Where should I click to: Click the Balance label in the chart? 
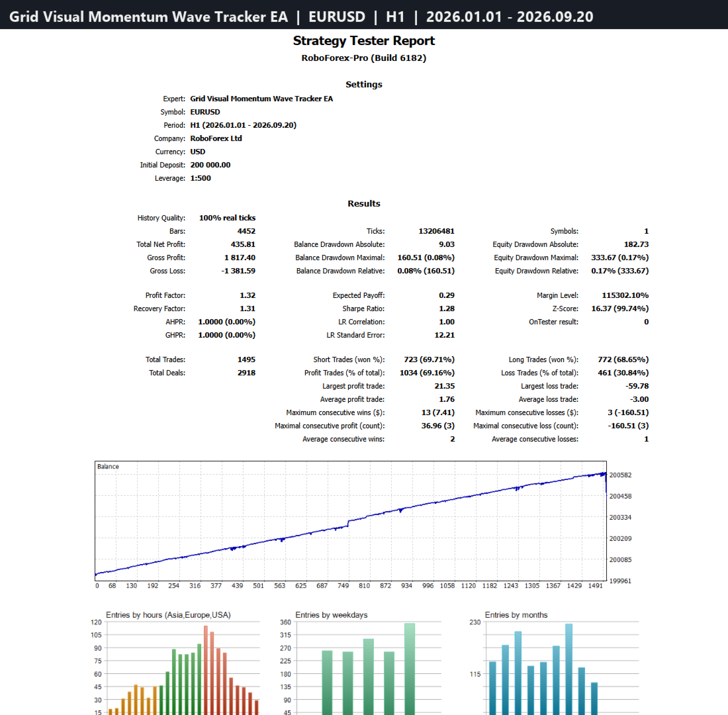(x=108, y=467)
